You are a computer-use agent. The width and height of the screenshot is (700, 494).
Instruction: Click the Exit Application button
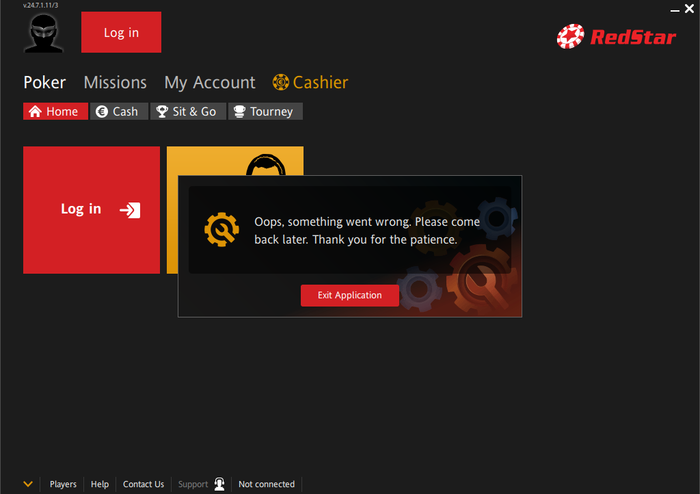[x=350, y=295]
